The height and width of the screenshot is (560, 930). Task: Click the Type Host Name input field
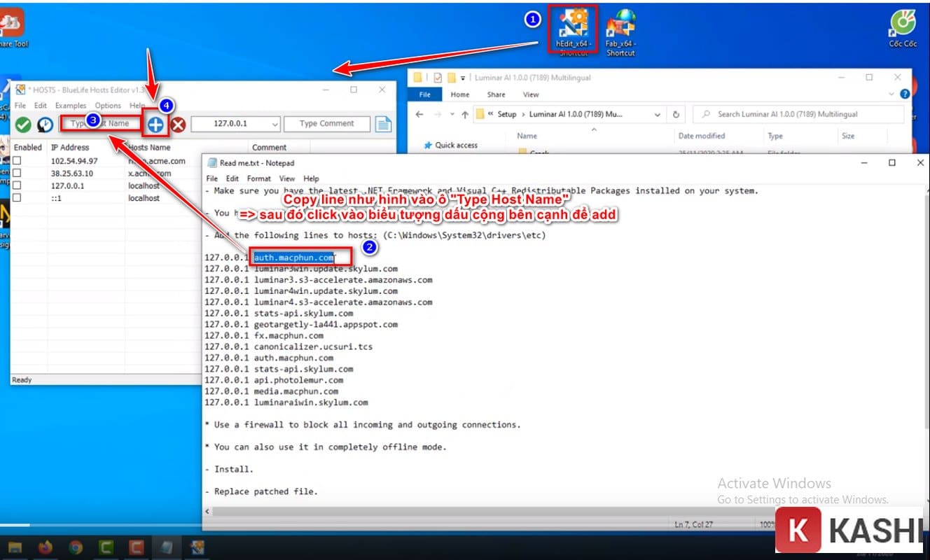tap(99, 124)
